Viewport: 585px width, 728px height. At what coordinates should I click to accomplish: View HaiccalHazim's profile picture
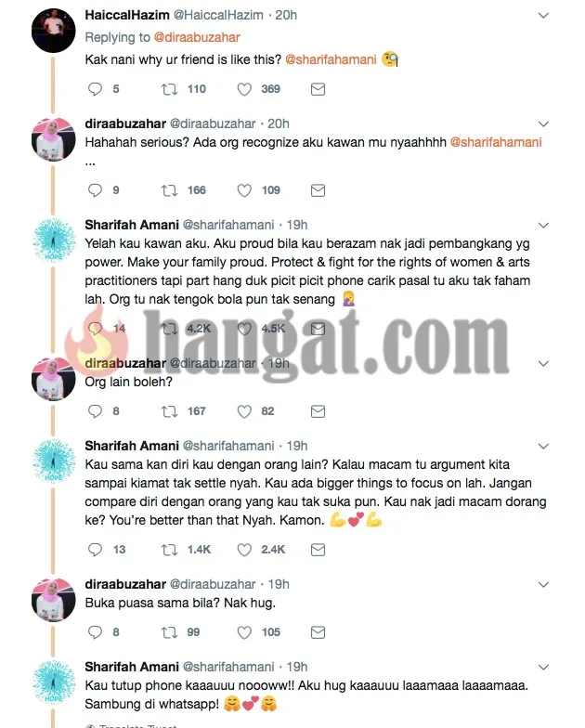pos(54,30)
